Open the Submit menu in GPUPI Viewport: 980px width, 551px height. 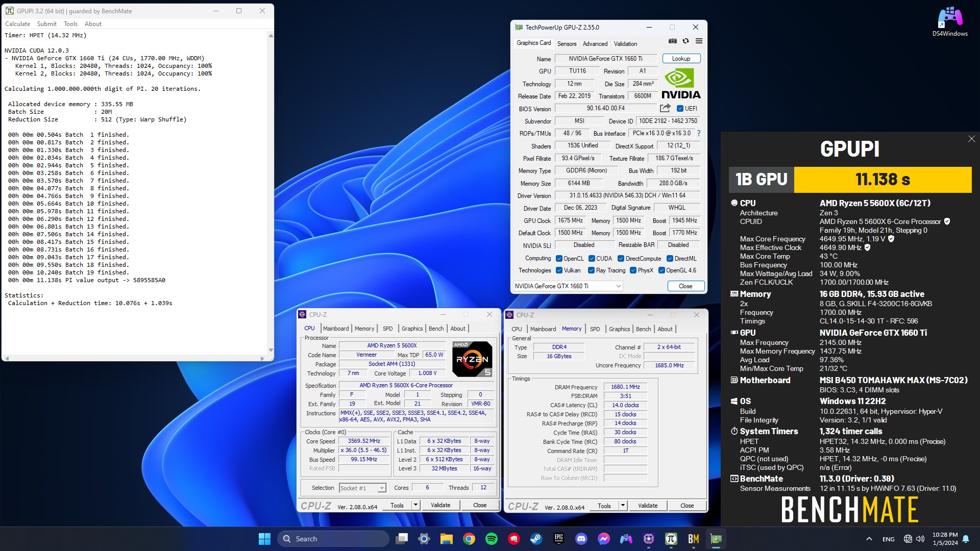(46, 24)
